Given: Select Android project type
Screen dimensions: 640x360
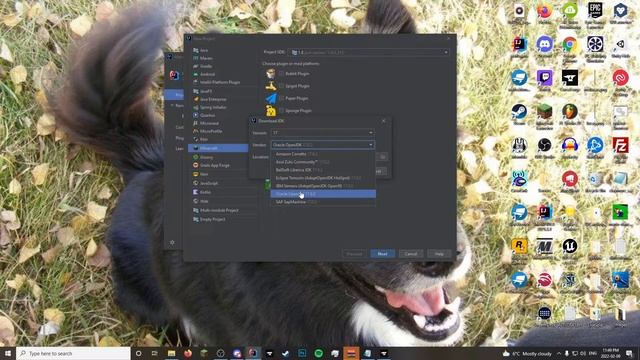Looking at the screenshot, I should (207, 74).
